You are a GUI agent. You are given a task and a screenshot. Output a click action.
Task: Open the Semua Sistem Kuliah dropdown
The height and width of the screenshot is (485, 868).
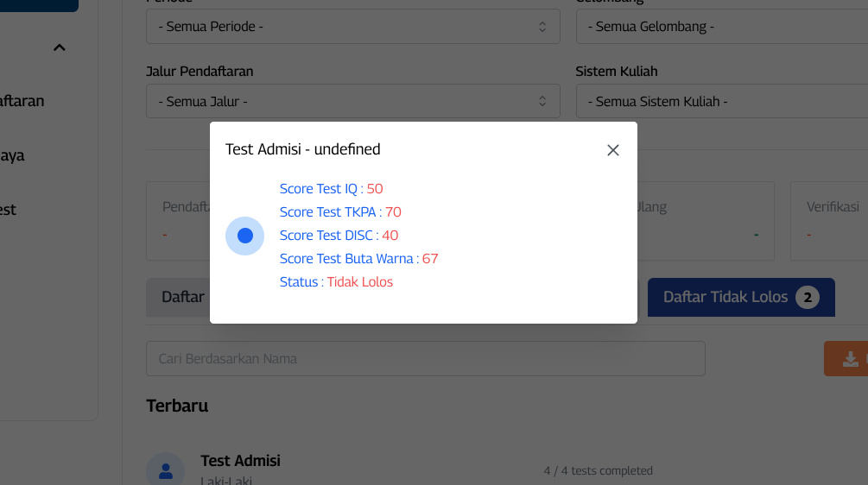[x=721, y=101]
